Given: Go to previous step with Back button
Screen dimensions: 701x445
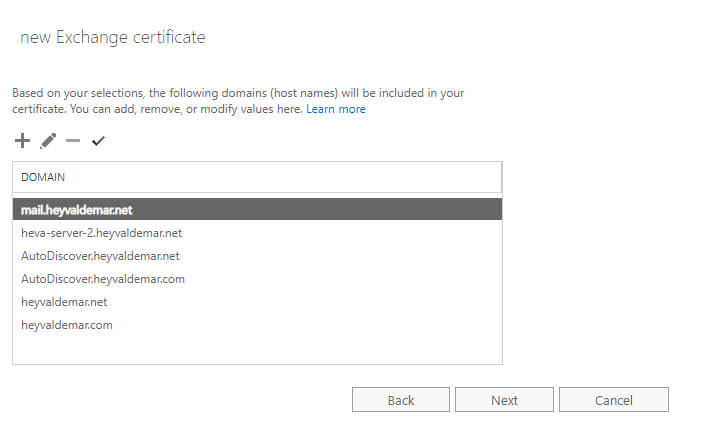Looking at the screenshot, I should click(x=401, y=400).
